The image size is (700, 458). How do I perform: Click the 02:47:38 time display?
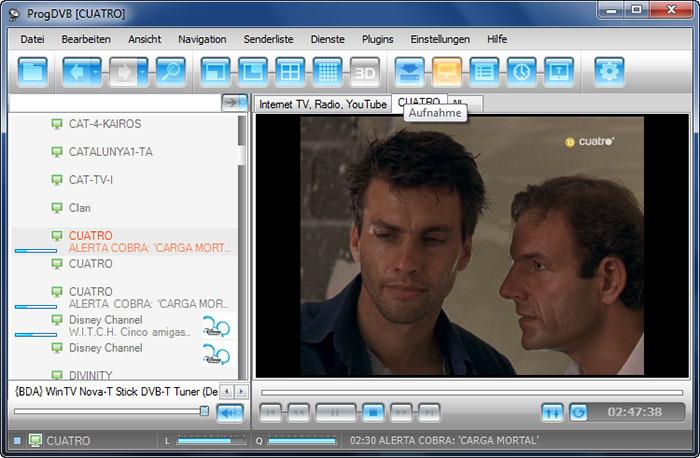coord(635,412)
